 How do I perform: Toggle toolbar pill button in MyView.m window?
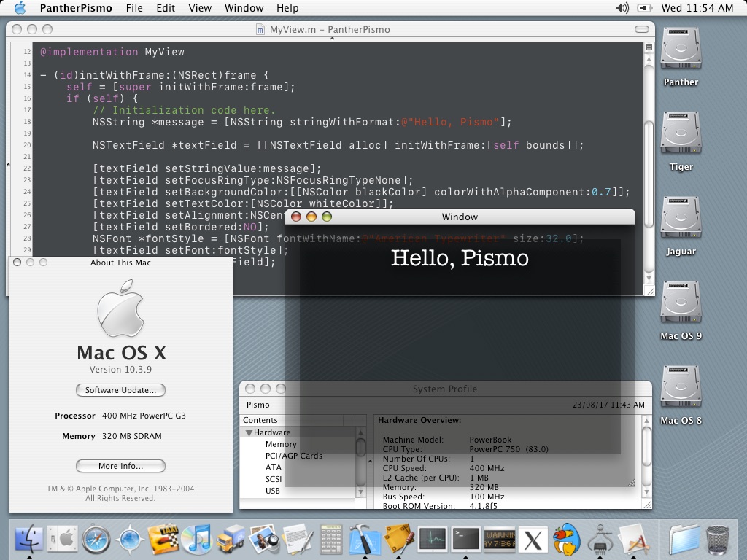642,29
